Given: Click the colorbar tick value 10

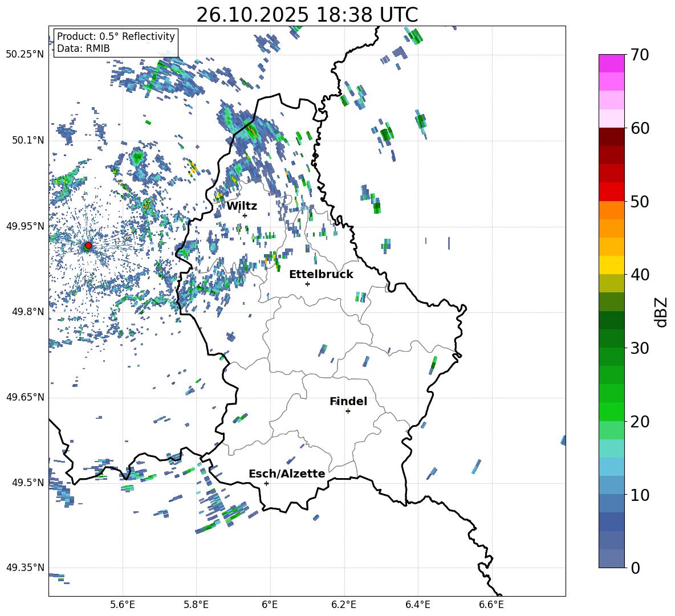Looking at the screenshot, I should pos(640,495).
